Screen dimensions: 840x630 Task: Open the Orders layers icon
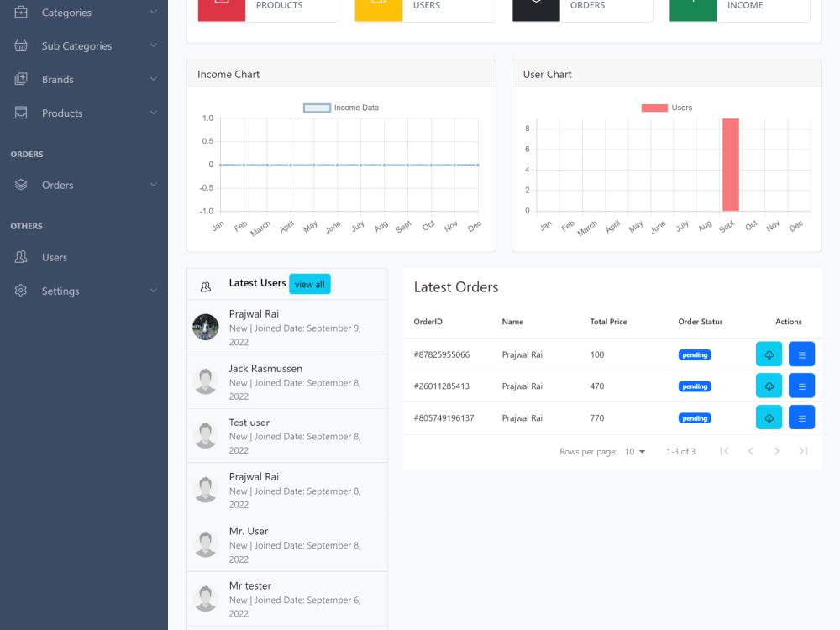tap(18, 185)
